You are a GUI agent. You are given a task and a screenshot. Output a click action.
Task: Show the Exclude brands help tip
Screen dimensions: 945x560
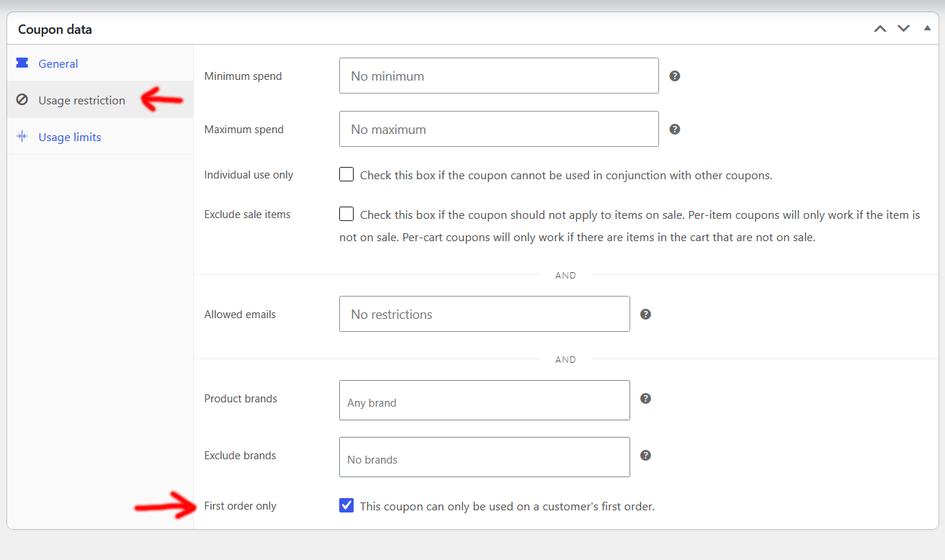click(646, 455)
